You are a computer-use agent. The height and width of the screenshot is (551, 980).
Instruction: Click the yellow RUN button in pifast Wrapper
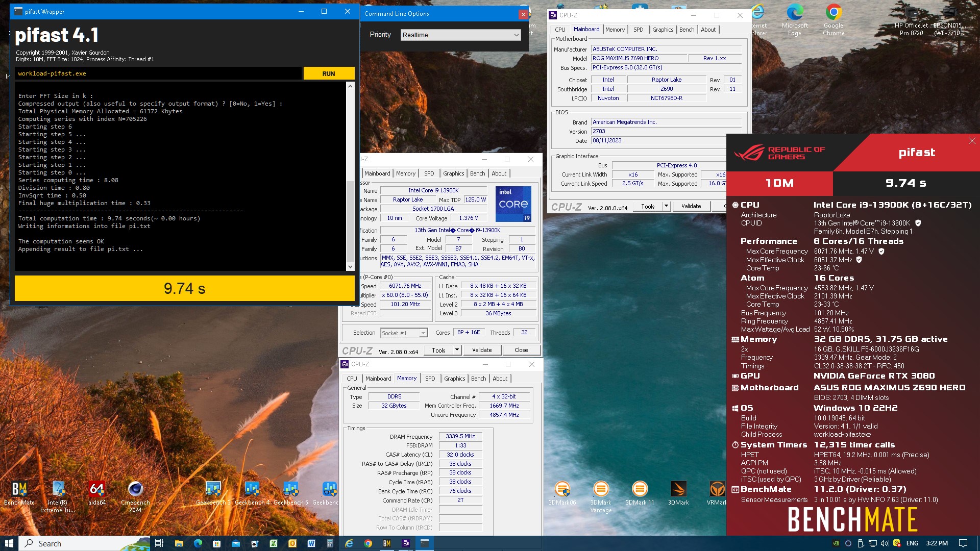[x=329, y=73]
